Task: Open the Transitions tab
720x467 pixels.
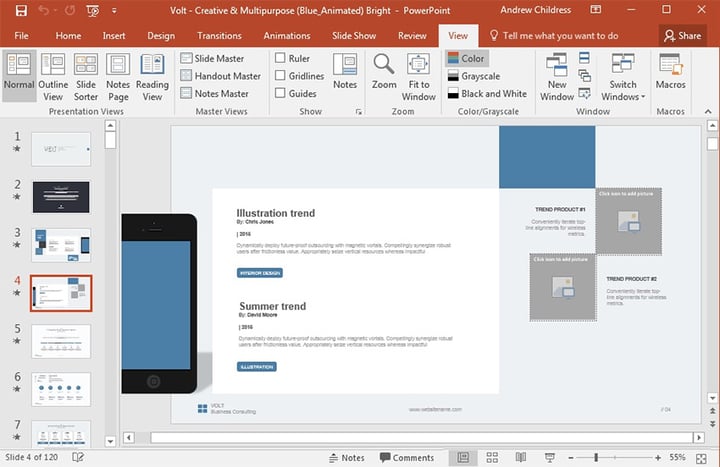Action: (219, 36)
